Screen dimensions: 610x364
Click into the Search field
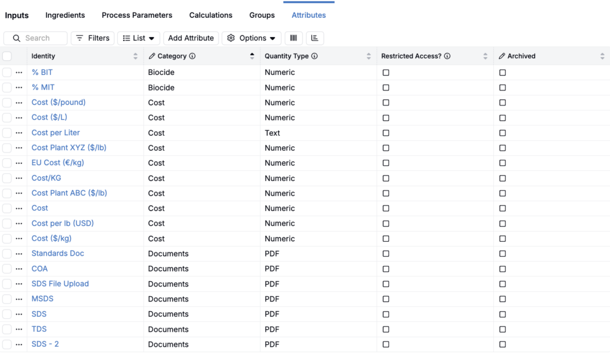pyautogui.click(x=42, y=38)
